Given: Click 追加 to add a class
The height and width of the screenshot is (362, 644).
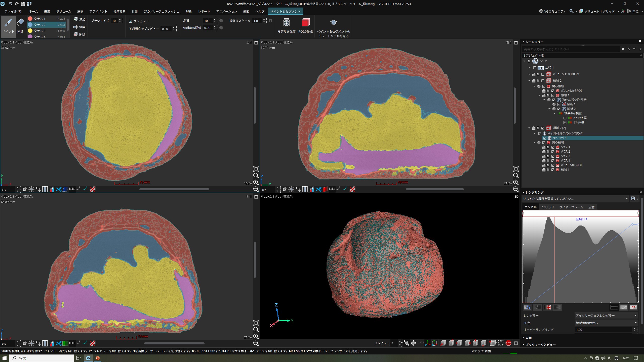Looking at the screenshot, I should pos(79,19).
